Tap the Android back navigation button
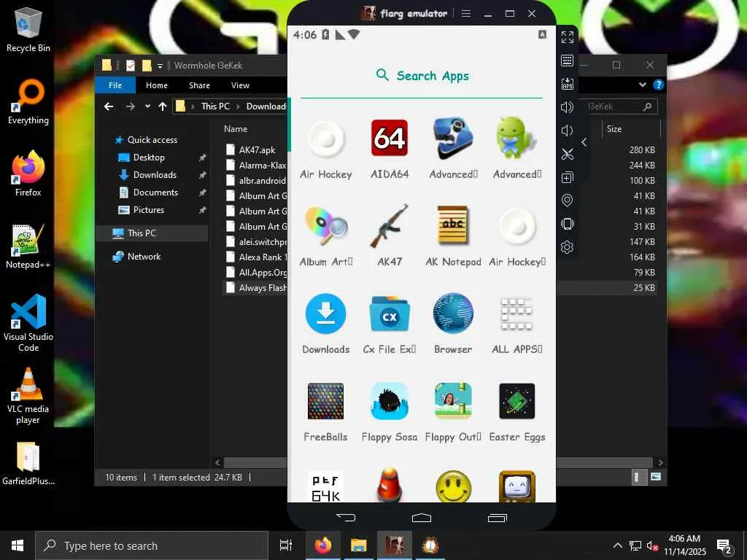Viewport: 747px width, 560px height. click(x=346, y=518)
